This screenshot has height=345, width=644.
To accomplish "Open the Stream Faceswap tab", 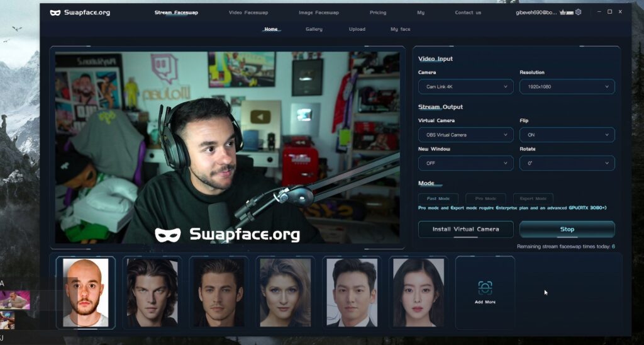I will click(176, 13).
